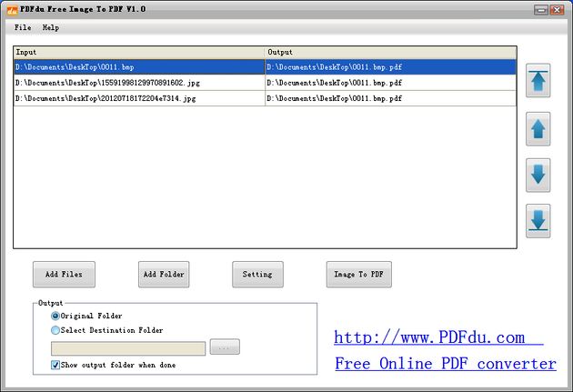Viewport: 573px width, 392px height.
Task: Open the Free Online PDF converter link
Action: (x=446, y=364)
